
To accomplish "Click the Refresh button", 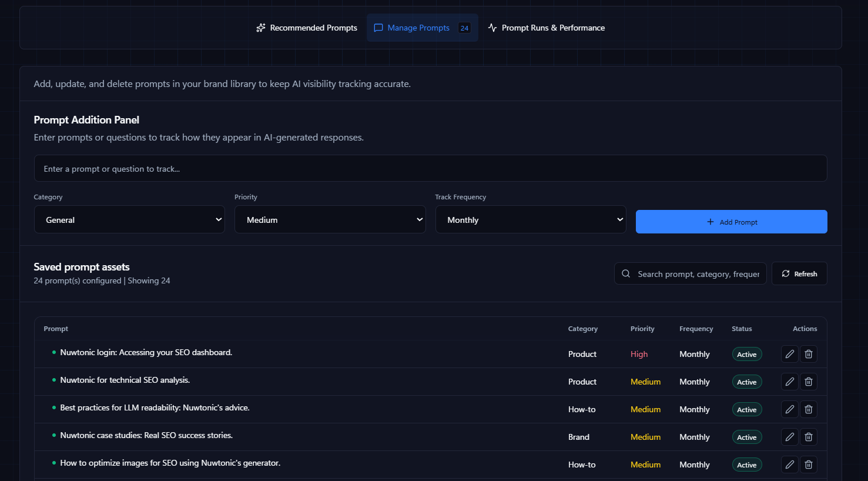I will (x=799, y=273).
